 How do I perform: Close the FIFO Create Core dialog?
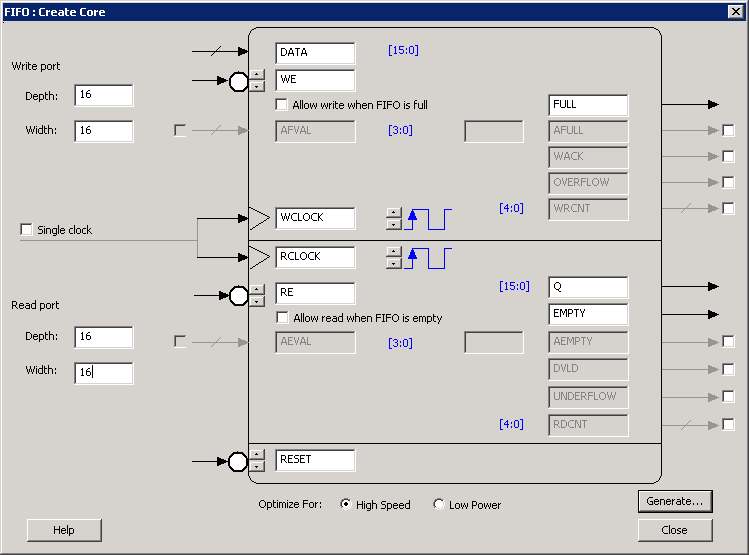[736, 11]
